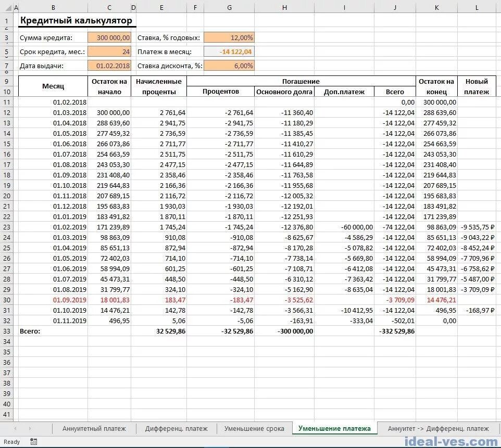Select row 33 header

(7, 331)
